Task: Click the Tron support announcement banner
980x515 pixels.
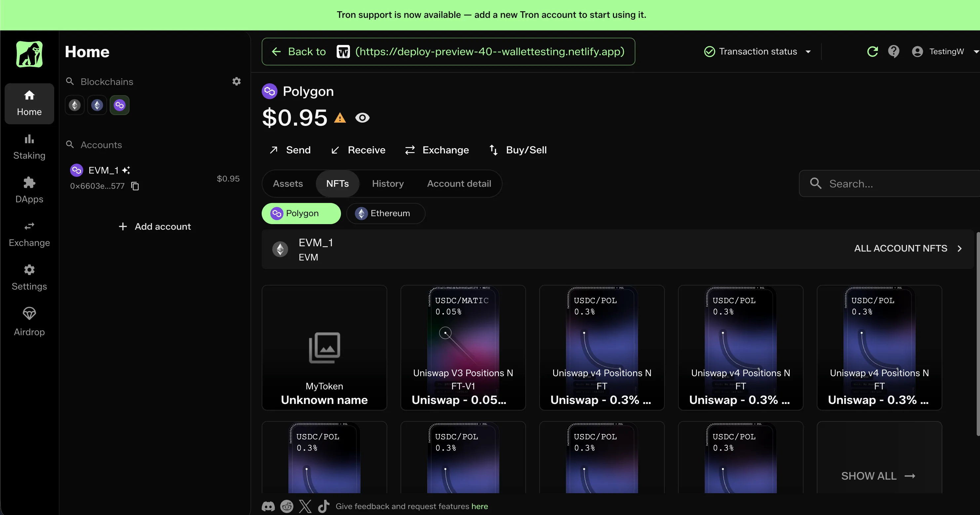Action: (490, 15)
